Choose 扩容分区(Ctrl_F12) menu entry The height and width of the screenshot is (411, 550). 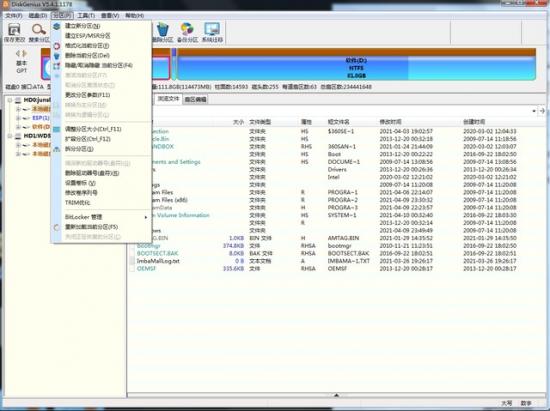coord(101,139)
